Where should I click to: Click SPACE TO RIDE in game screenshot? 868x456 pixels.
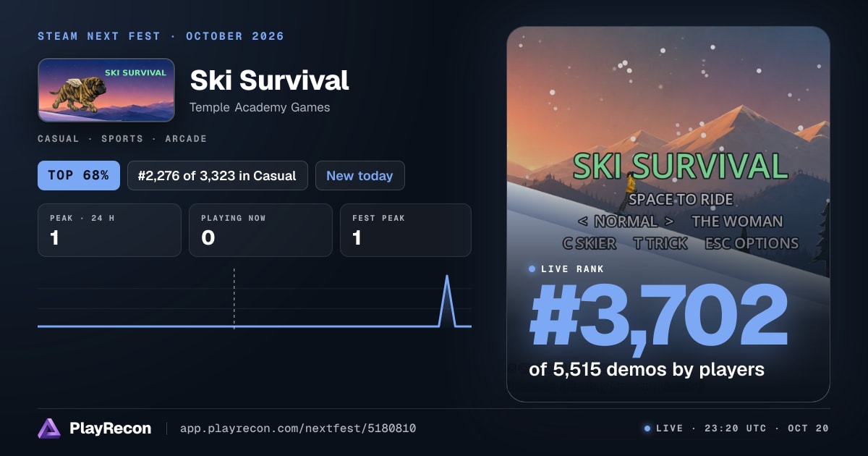click(680, 199)
